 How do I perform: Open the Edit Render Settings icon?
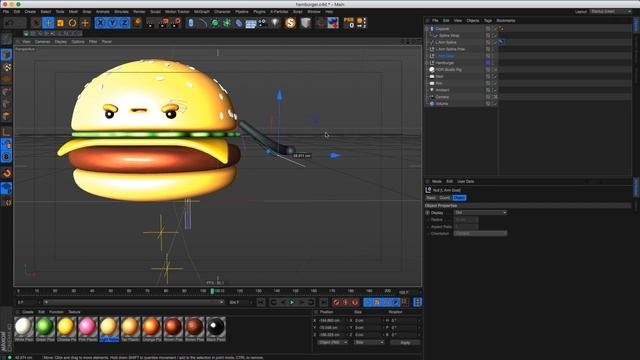176,23
